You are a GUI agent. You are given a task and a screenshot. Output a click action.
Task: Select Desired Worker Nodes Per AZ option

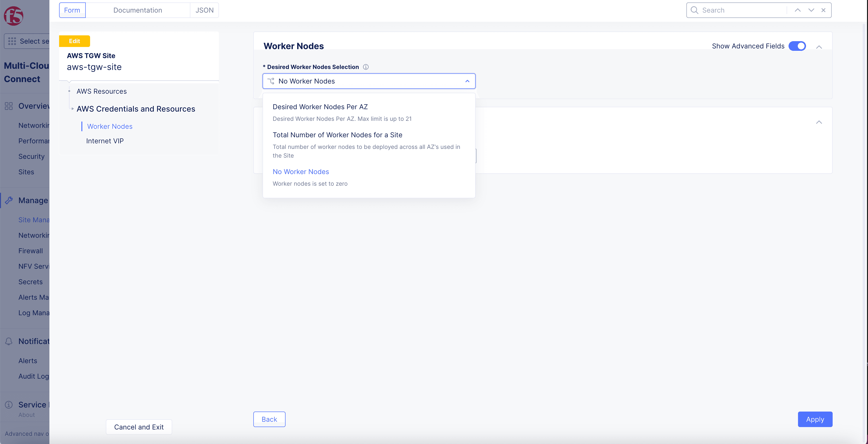coord(369,113)
